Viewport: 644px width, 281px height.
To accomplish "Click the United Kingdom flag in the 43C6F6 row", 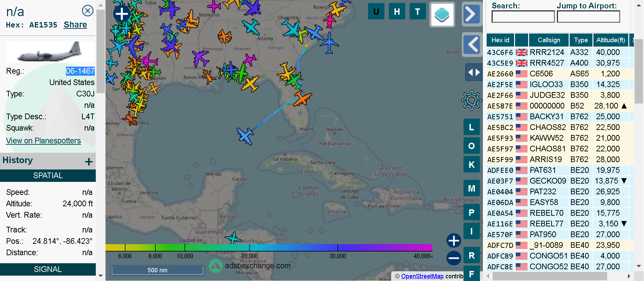I will point(521,52).
